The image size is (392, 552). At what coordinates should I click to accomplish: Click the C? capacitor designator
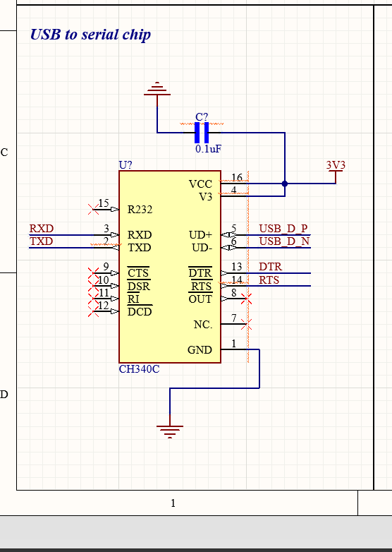point(202,117)
